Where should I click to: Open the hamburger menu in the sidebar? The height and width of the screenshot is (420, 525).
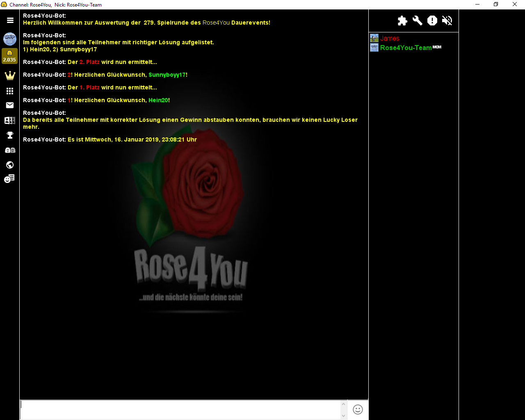[10, 20]
